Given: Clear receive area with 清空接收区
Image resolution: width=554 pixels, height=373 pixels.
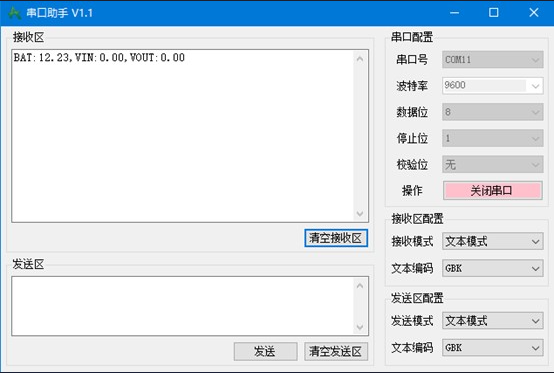Looking at the screenshot, I should click(x=336, y=238).
